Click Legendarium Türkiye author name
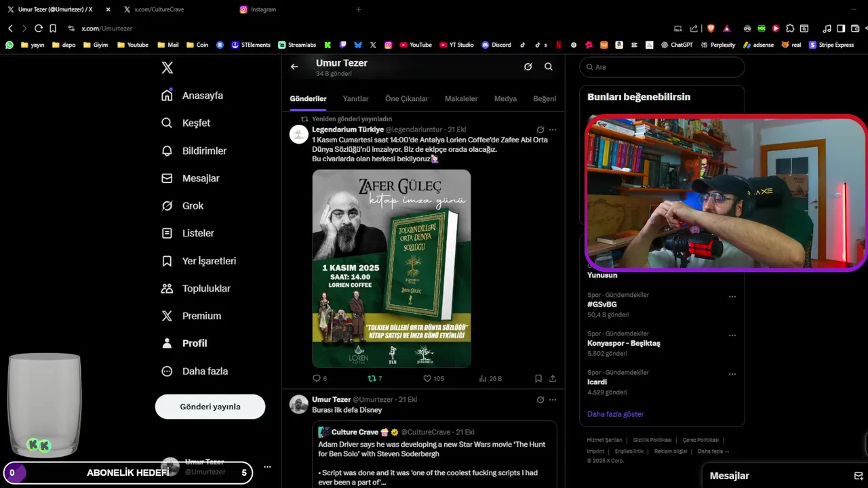Screen dimensions: 868x488 coord(348,129)
